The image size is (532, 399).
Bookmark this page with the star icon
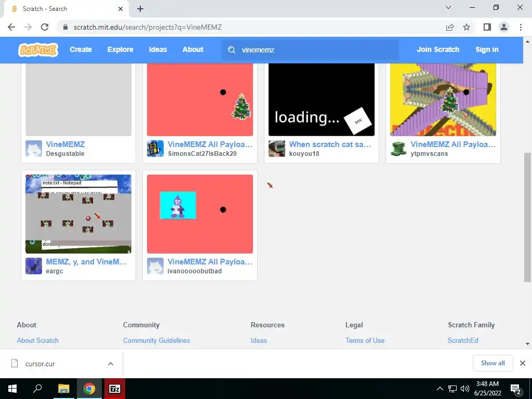[x=467, y=27]
